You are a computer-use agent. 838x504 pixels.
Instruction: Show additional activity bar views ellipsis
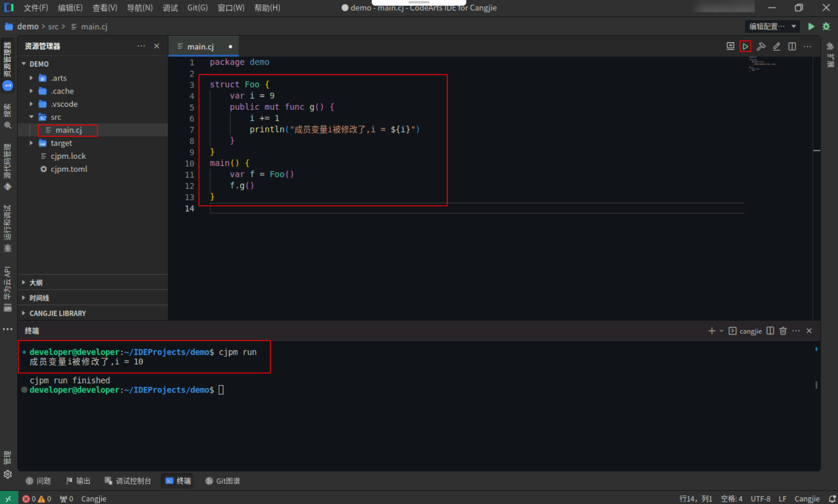pyautogui.click(x=7, y=329)
